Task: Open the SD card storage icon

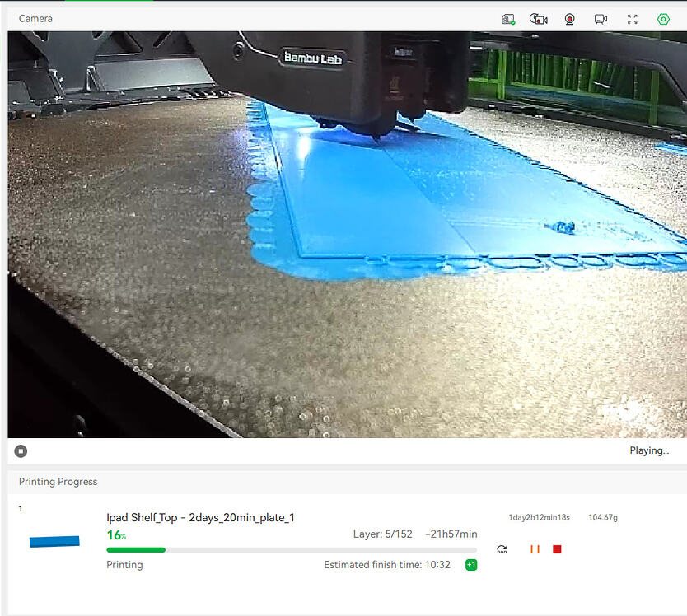Action: coord(508,19)
